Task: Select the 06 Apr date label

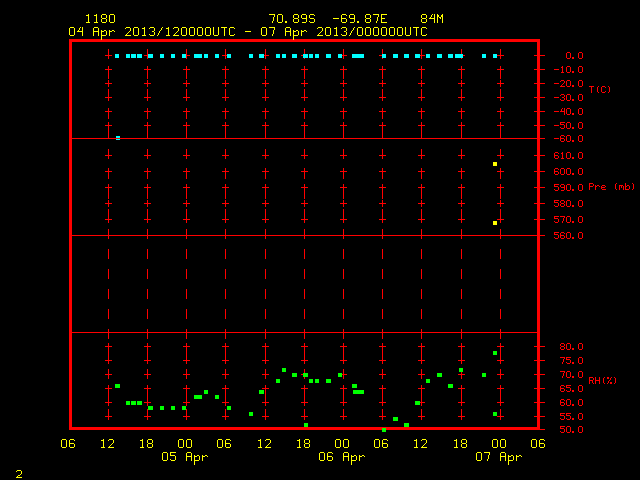Action: 342,457
